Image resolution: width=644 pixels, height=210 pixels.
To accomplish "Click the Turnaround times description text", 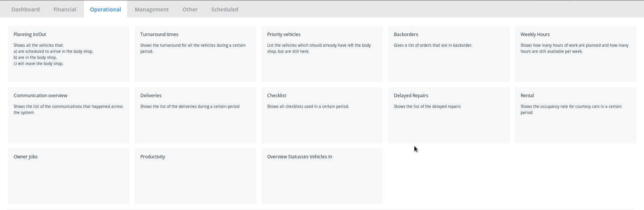I will tap(193, 48).
